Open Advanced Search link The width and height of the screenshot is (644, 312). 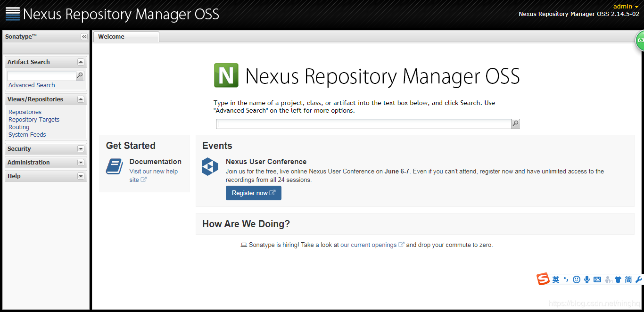(x=32, y=85)
